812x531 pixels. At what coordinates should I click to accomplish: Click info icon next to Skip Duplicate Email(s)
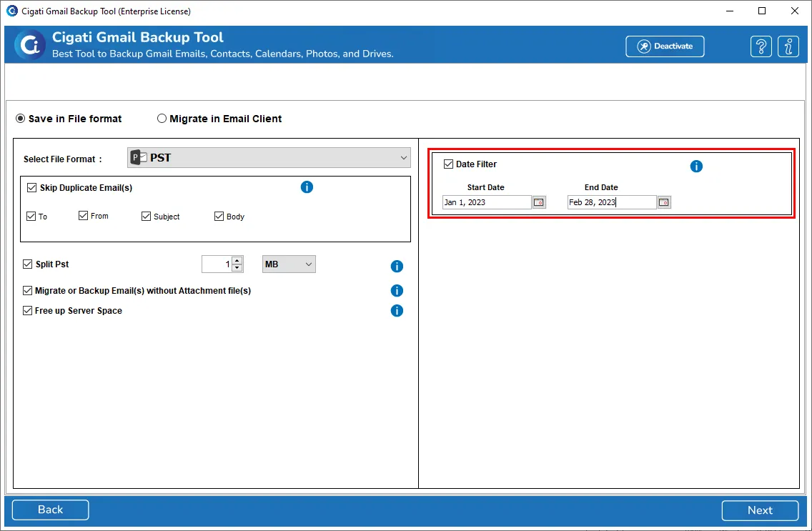307,187
